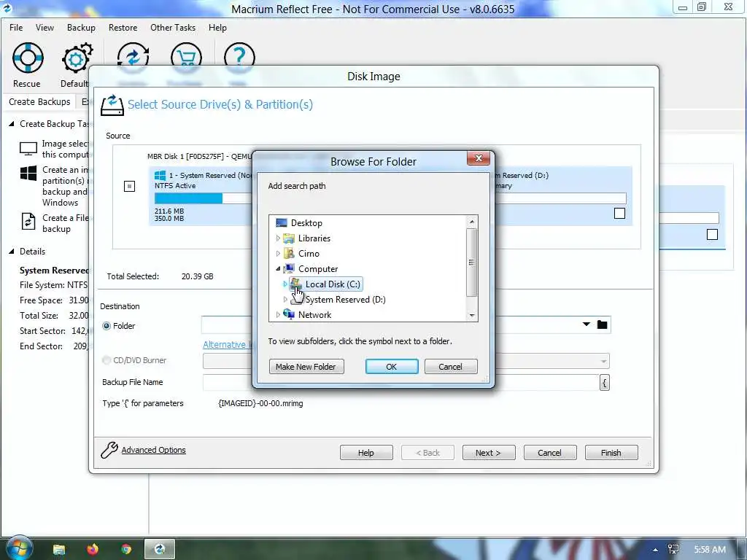Switch to the Create Backups tab
Viewport: 747px width, 560px height.
click(x=39, y=102)
